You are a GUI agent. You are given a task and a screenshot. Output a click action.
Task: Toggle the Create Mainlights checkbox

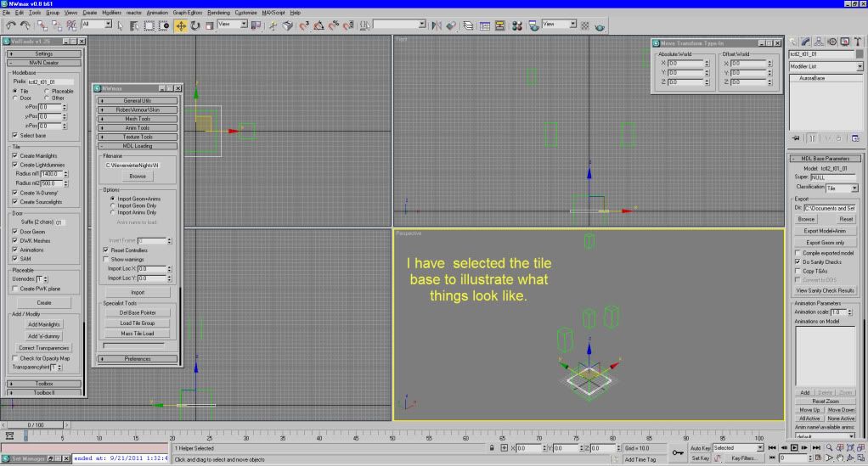tap(15, 154)
